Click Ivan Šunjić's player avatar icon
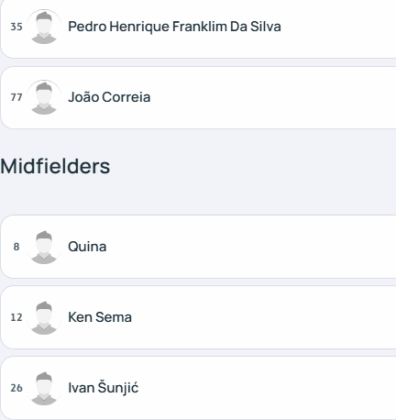Viewport: 396px width, 420px height. coord(44,388)
